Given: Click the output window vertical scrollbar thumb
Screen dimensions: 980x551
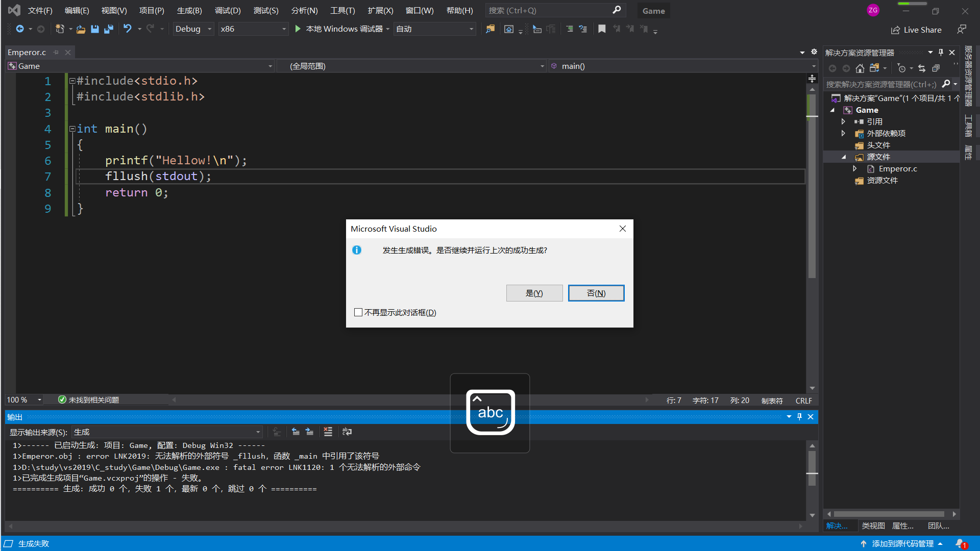Looking at the screenshot, I should (x=812, y=468).
